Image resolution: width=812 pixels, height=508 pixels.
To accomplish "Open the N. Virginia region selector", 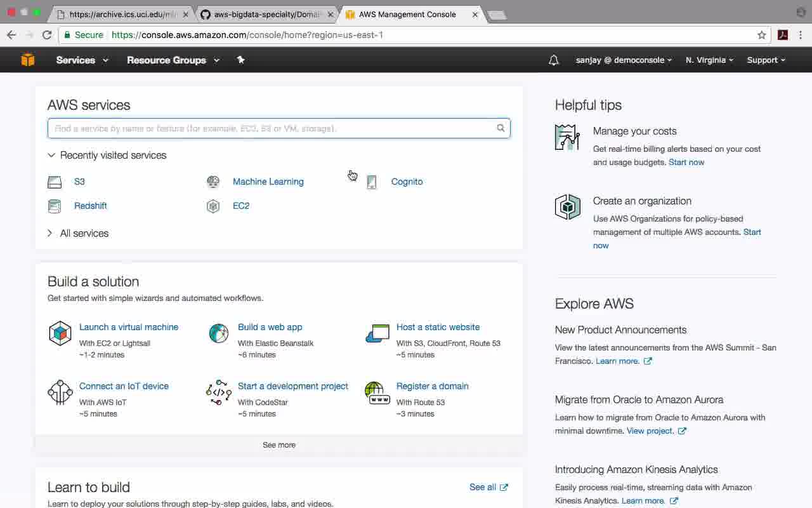I will point(710,60).
